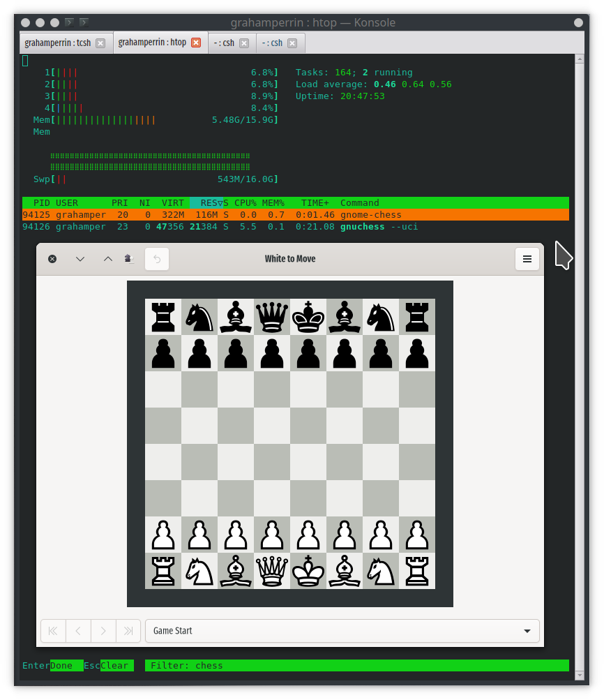The height and width of the screenshot is (700, 604).
Task: Close the grahamperrin : htop tab
Action: click(196, 43)
